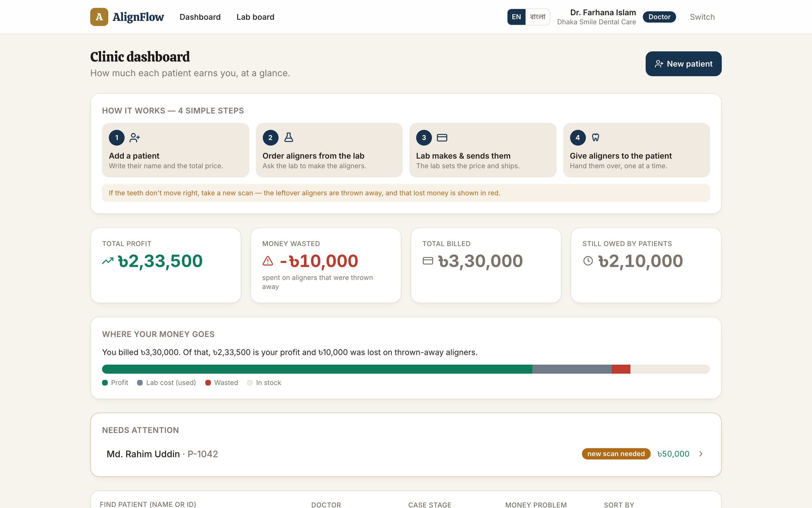Click the P-1042 patient ID
This screenshot has width=812, height=508.
click(x=203, y=454)
